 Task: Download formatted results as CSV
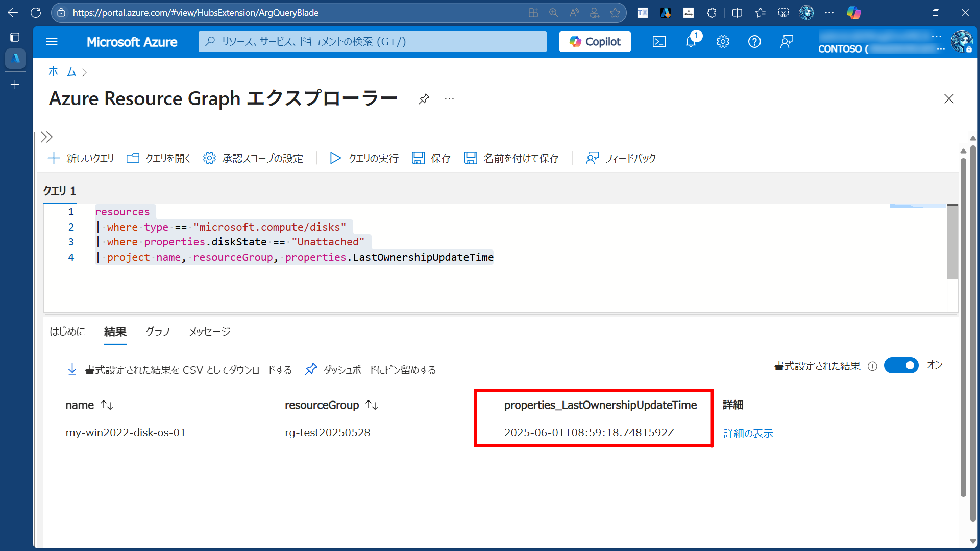coord(180,370)
